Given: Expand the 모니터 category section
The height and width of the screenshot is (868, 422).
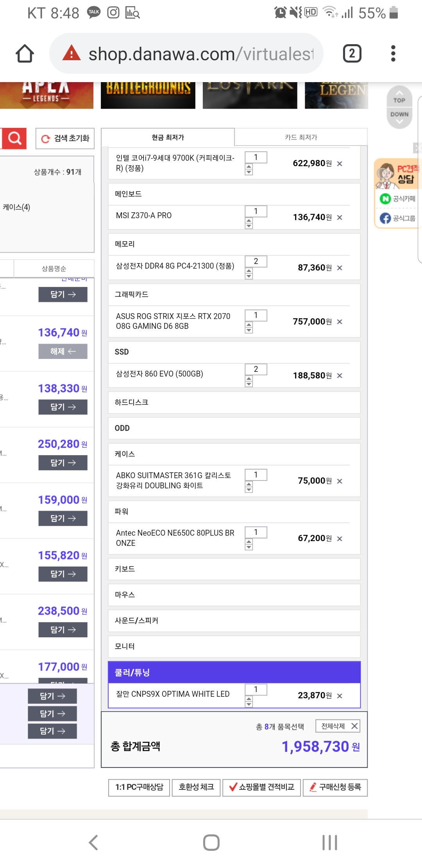Looking at the screenshot, I should (x=234, y=646).
